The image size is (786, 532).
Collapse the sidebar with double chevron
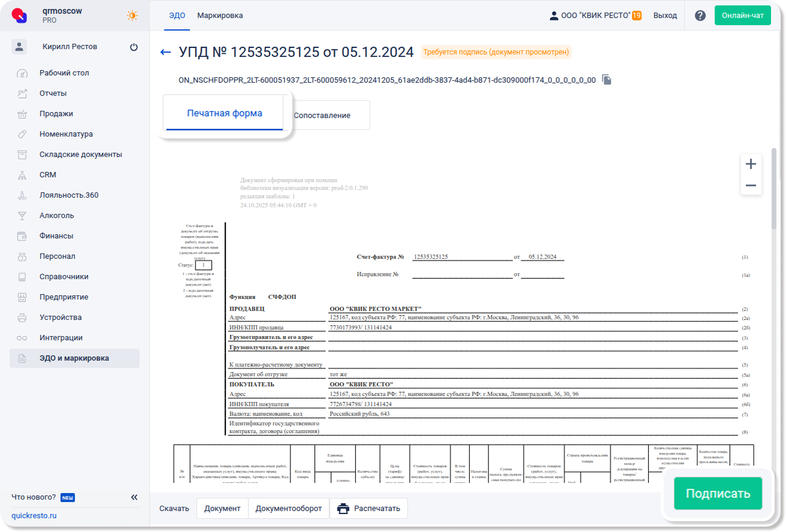(x=134, y=497)
